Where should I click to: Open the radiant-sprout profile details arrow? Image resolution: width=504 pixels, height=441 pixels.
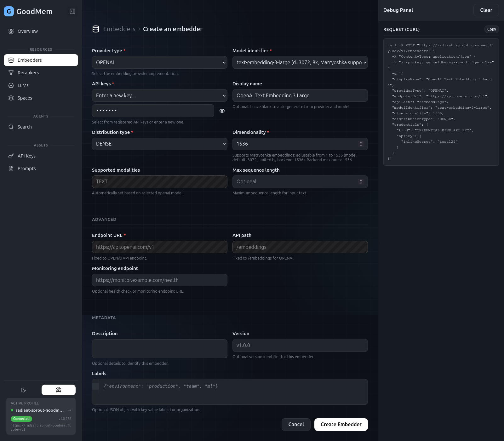(x=69, y=410)
